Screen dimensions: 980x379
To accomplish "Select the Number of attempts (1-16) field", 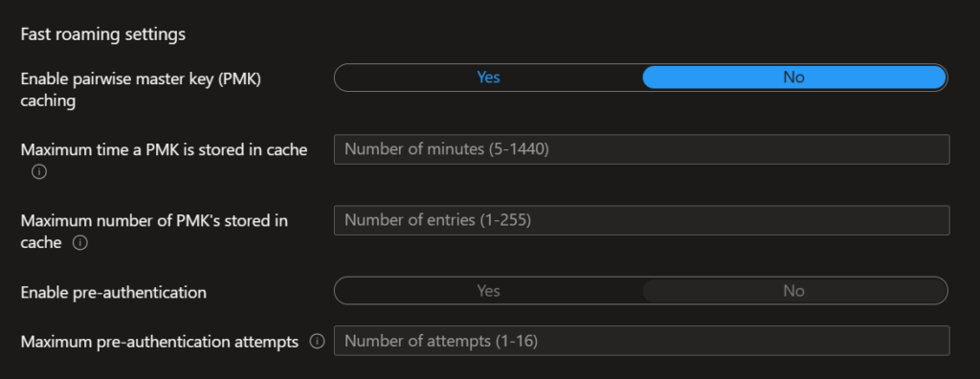I will coord(642,341).
